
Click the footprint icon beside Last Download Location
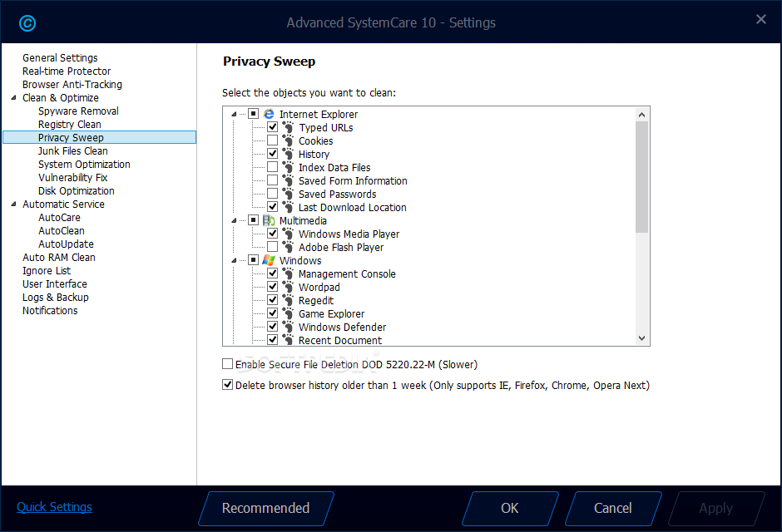288,207
